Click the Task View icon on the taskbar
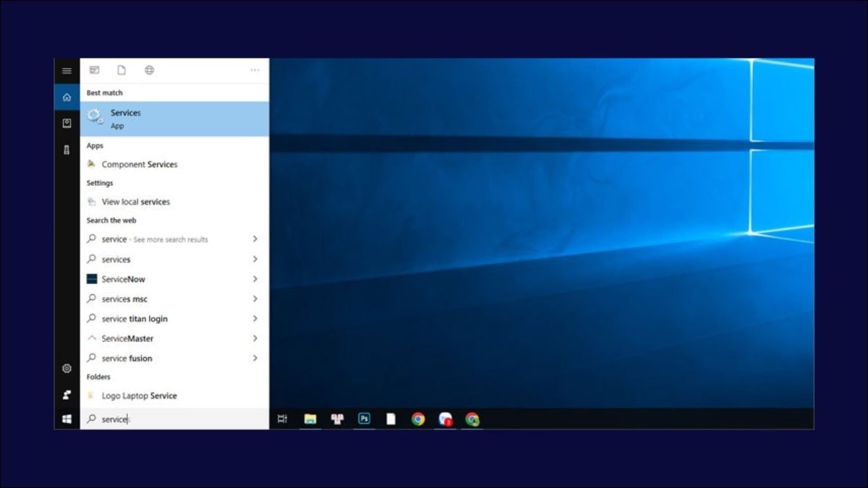Screen dimensions: 868x488 point(283,419)
